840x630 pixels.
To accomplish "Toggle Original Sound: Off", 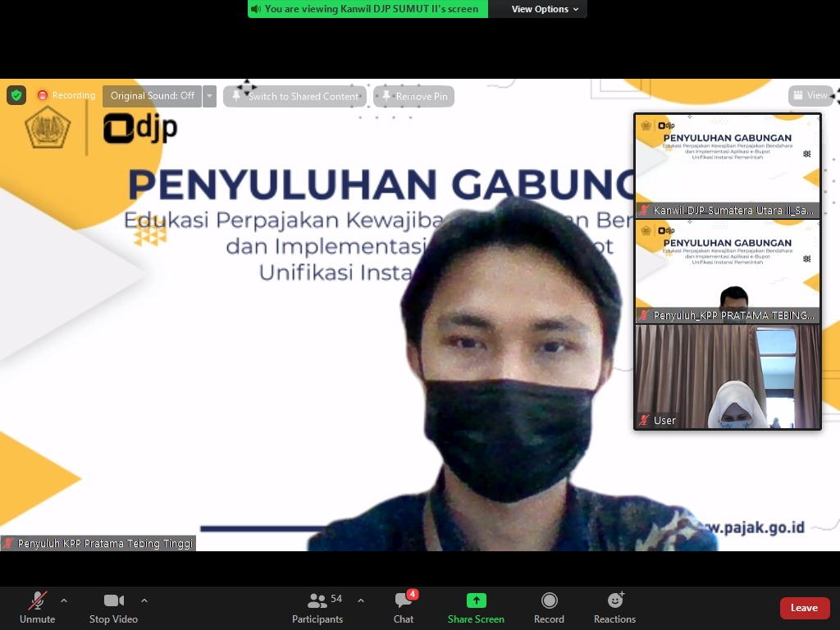I will [x=153, y=96].
